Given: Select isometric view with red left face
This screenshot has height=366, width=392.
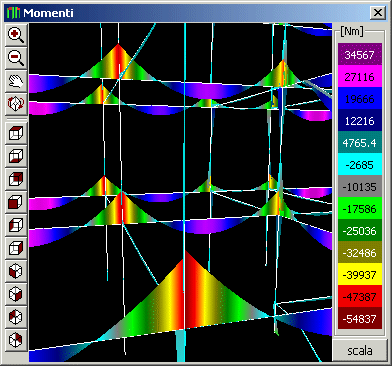Looking at the screenshot, I should (16, 271).
